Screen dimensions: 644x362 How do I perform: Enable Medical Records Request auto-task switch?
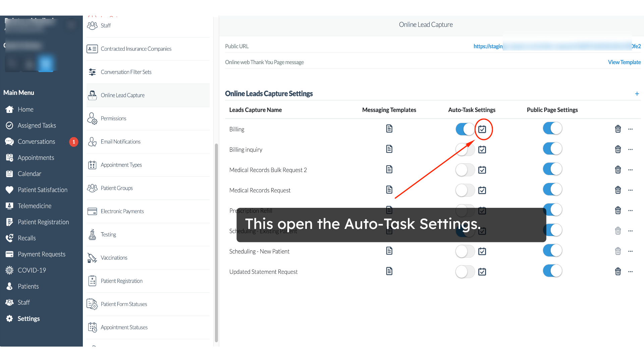coord(465,190)
